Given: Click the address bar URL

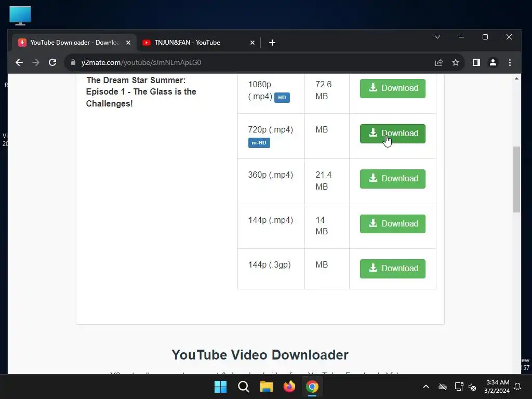Looking at the screenshot, I should (x=141, y=62).
